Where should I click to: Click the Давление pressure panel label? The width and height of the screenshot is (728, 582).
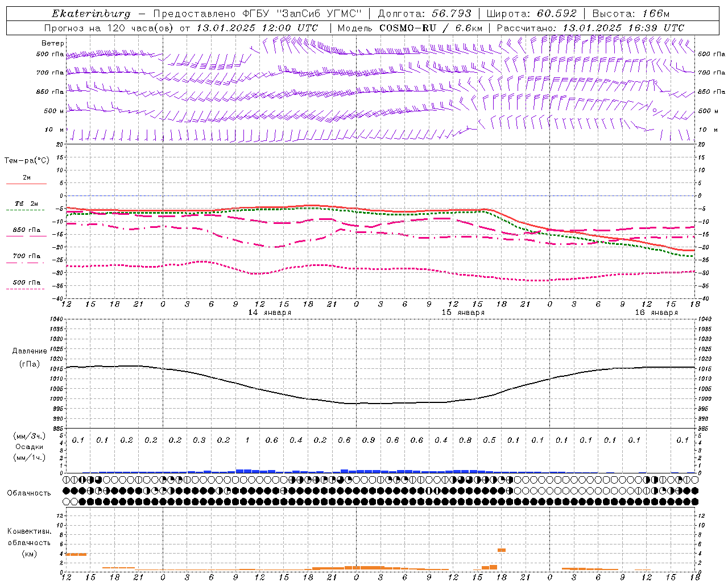[30, 351]
